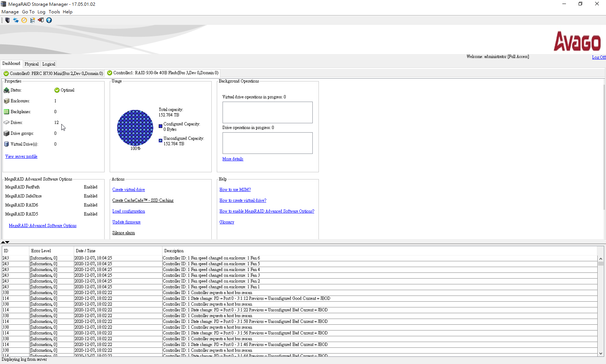The width and height of the screenshot is (606, 364).
Task: Open help with the blue question mark icon
Action: 49,20
